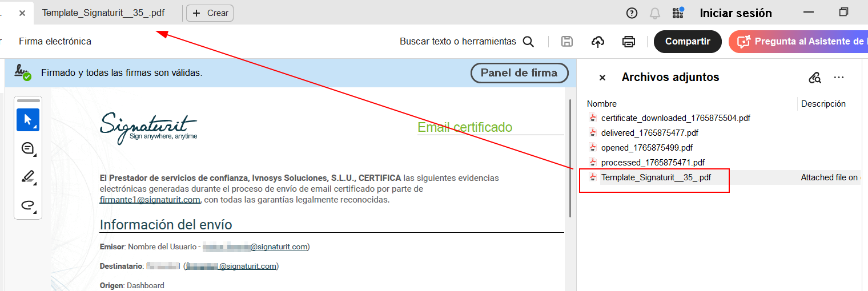Search attachments with the magnifier icon
This screenshot has width=868, height=291.
coord(815,78)
